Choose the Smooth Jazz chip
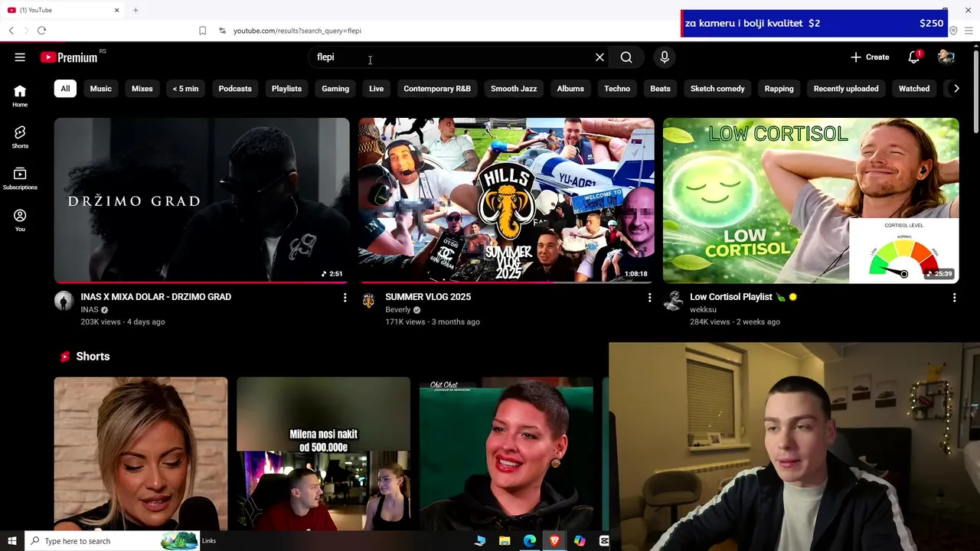The image size is (980, 551). click(514, 89)
